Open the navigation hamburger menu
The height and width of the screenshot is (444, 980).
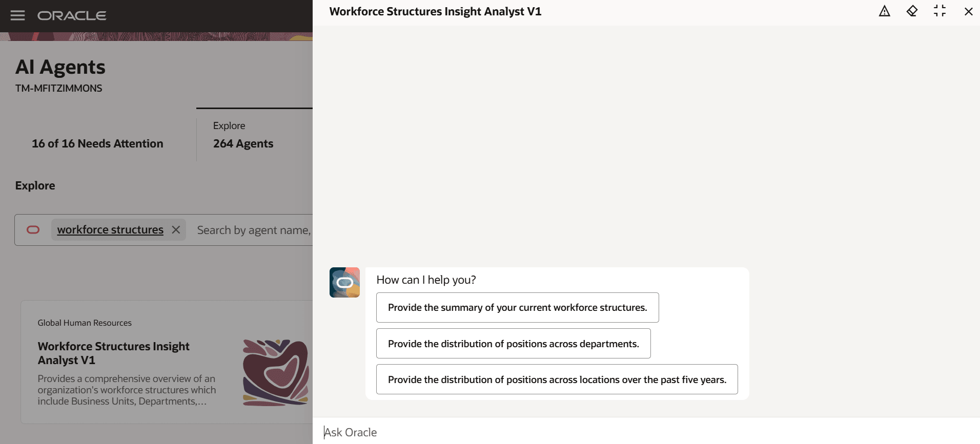point(17,15)
